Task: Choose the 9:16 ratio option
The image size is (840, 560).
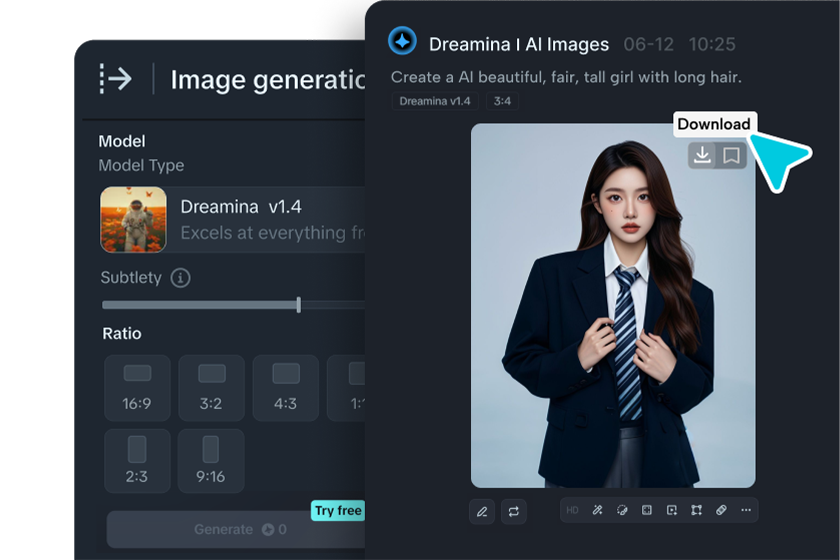Action: pyautogui.click(x=211, y=461)
